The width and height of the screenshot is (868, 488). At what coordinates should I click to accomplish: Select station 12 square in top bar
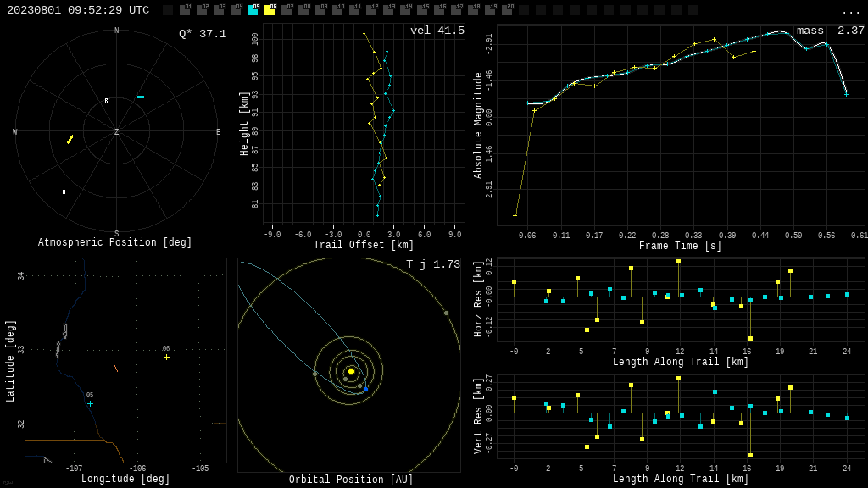(371, 10)
